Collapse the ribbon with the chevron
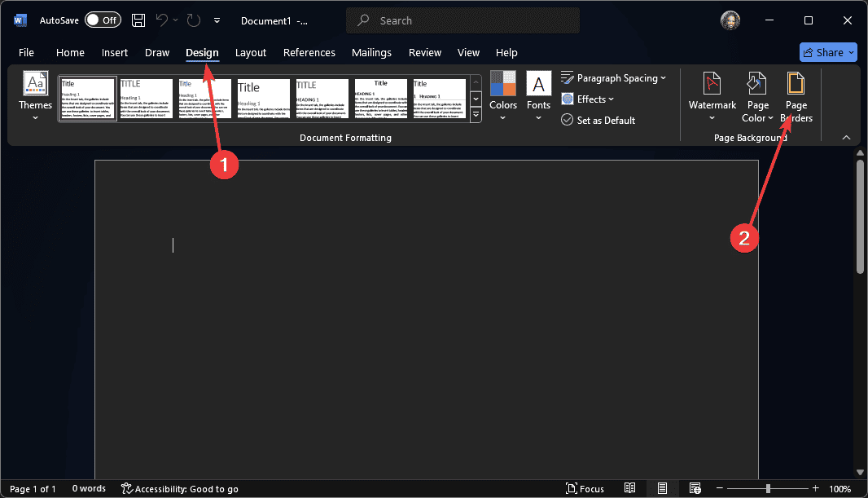Image resolution: width=868 pixels, height=498 pixels. point(846,138)
